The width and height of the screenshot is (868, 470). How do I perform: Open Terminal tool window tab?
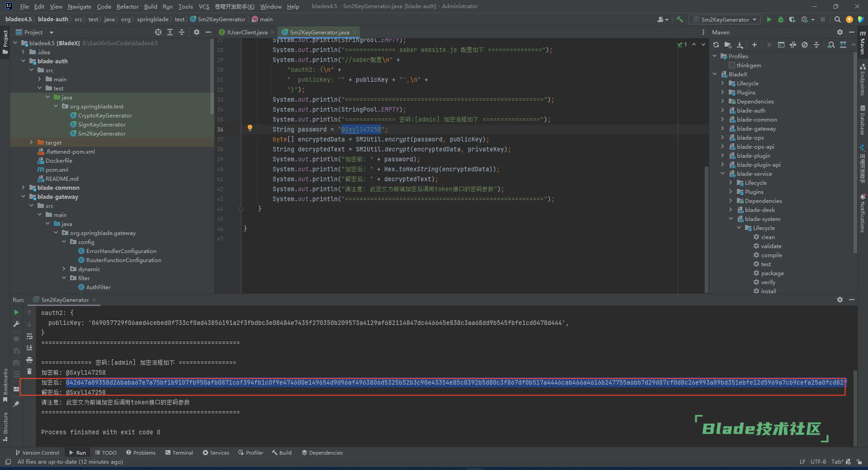[179, 452]
